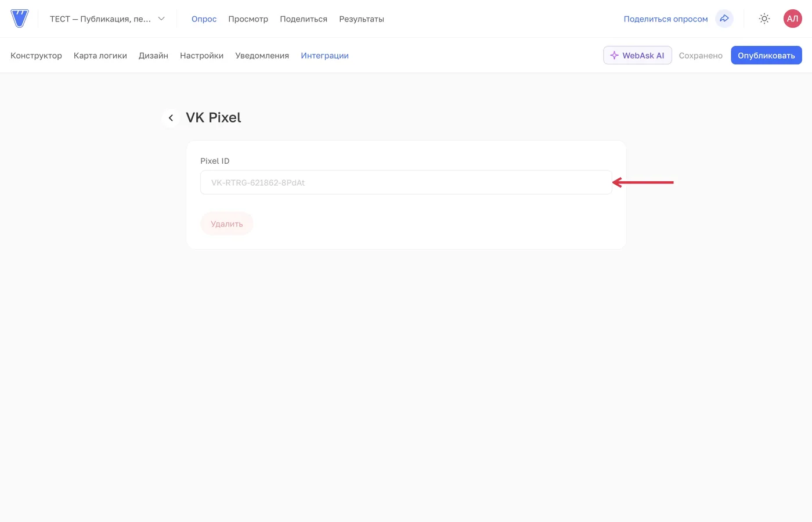Focus the Pixel ID input field

click(x=406, y=182)
